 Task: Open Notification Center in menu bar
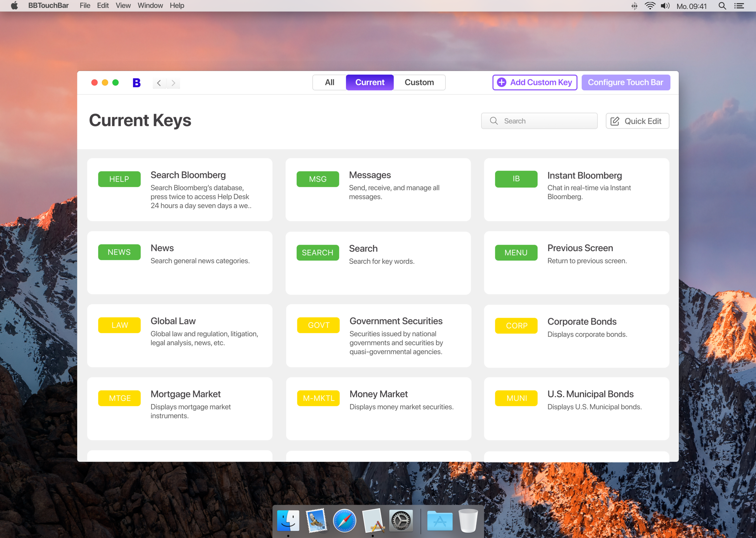click(x=739, y=6)
